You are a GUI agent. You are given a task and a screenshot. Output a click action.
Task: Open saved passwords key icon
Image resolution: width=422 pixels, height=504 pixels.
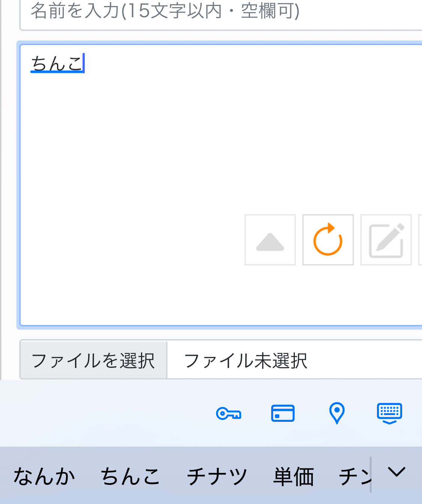click(228, 414)
